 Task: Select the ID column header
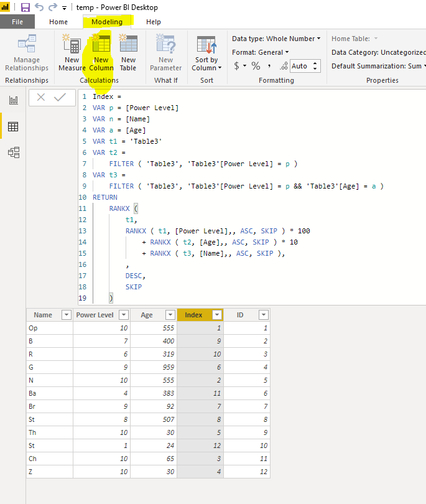click(240, 315)
